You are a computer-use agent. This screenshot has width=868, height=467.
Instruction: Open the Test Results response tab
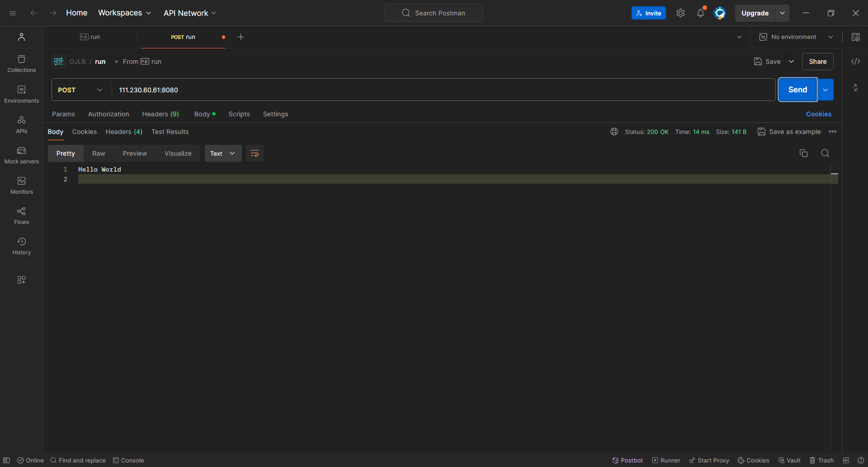[170, 132]
